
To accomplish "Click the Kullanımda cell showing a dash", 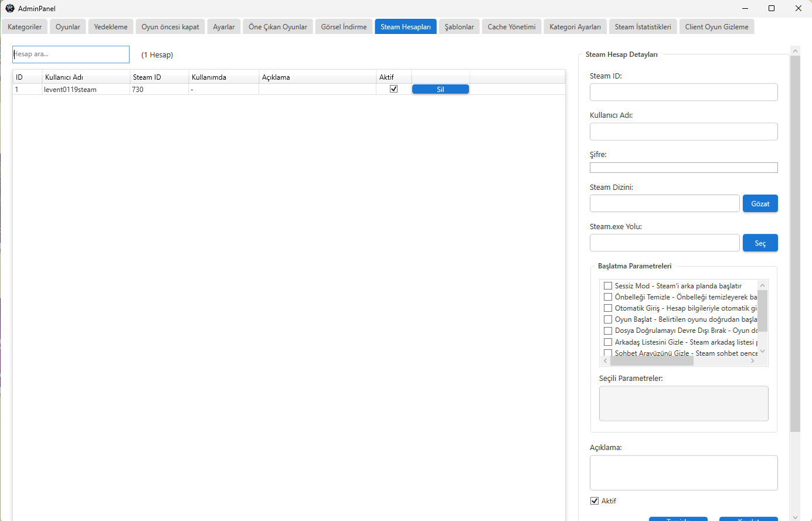I will pyautogui.click(x=224, y=90).
